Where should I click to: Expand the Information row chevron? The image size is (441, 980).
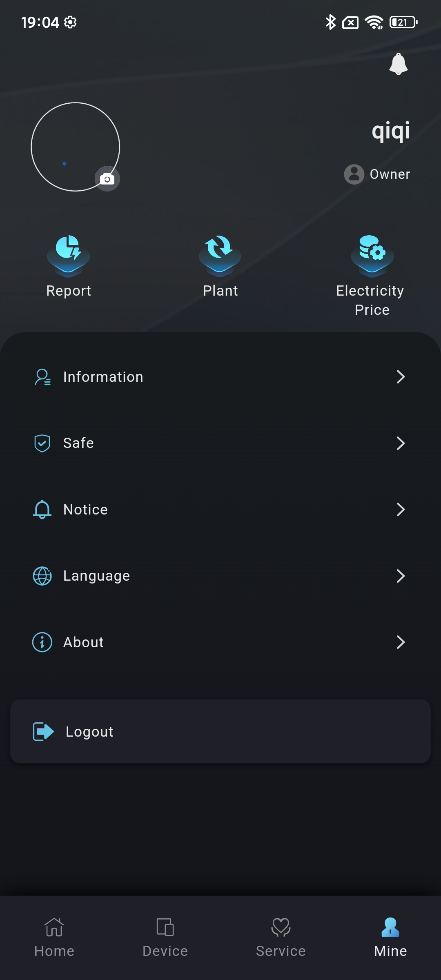tap(401, 377)
